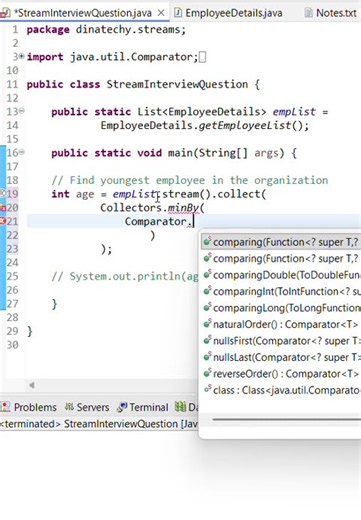The width and height of the screenshot is (361, 520).
Task: Open the Notes.txt tab
Action: (x=336, y=13)
